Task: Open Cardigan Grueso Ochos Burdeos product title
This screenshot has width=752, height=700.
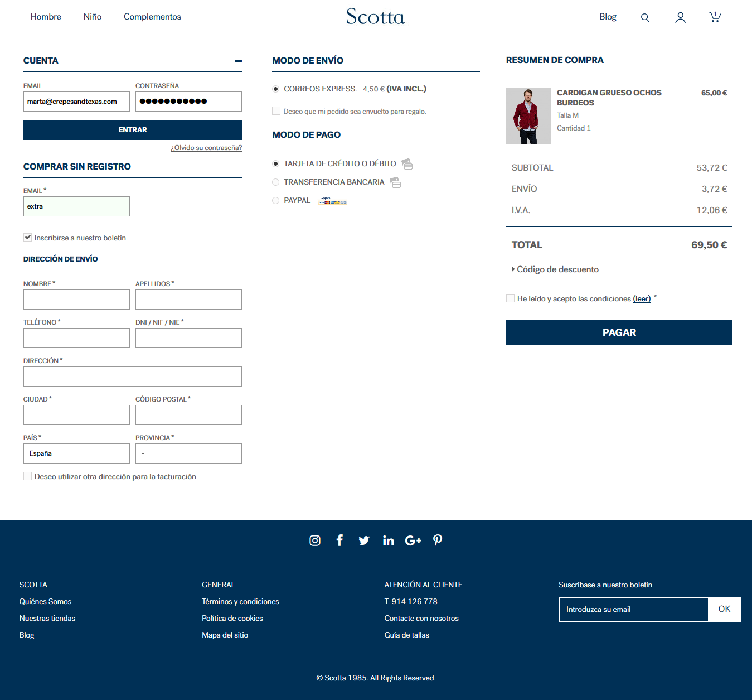Action: pos(609,98)
